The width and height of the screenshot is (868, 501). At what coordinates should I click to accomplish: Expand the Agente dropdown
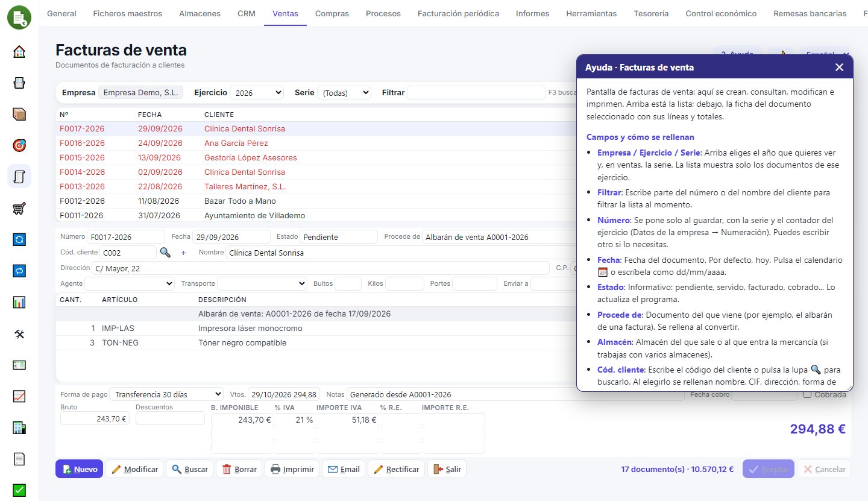click(x=130, y=283)
